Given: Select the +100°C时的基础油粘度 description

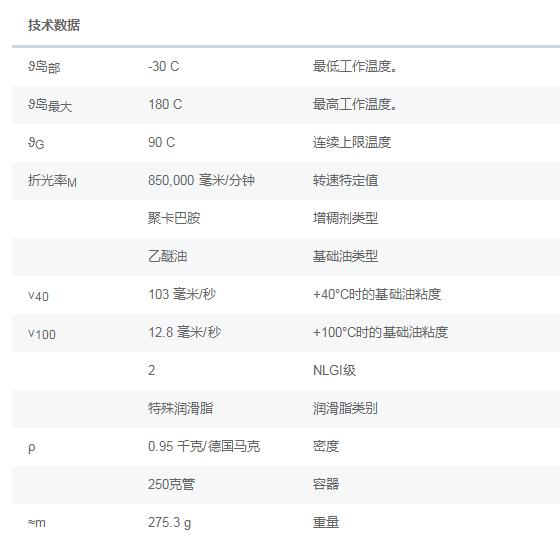Looking at the screenshot, I should click(x=380, y=332).
